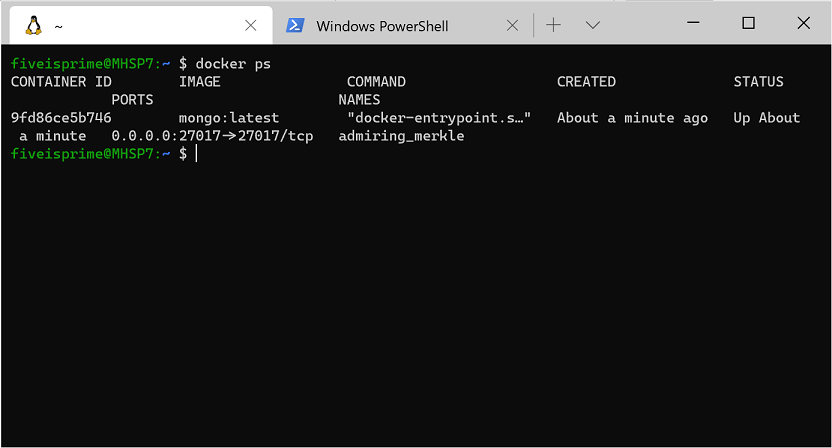Expand the new tab profile dropdown chevron
Screen dimensions: 832x448
[592, 25]
